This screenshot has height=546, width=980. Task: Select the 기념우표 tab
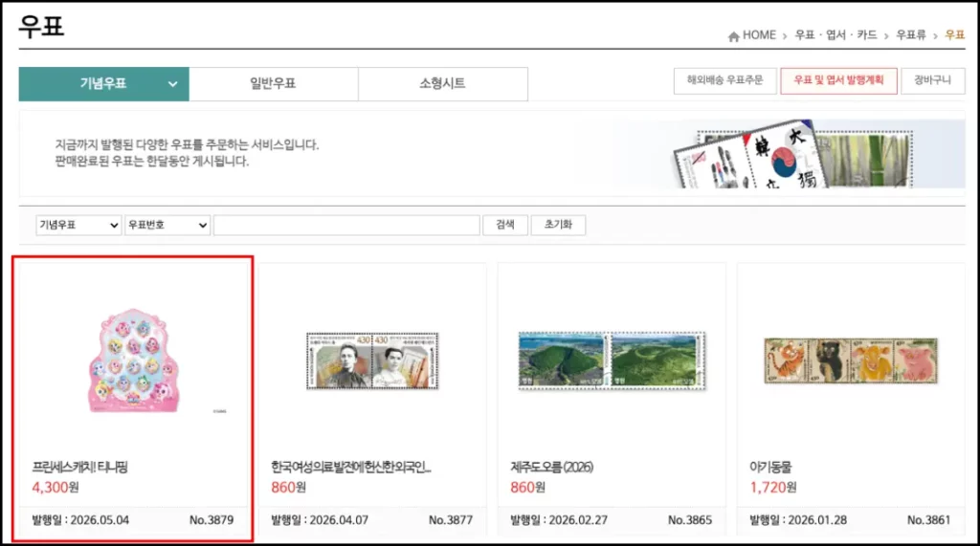tap(103, 84)
